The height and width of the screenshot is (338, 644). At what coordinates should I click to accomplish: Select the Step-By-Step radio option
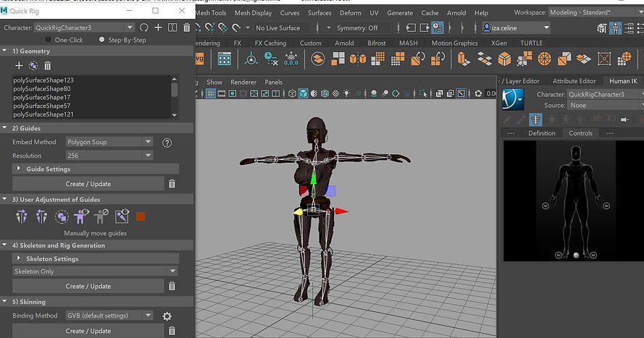102,40
